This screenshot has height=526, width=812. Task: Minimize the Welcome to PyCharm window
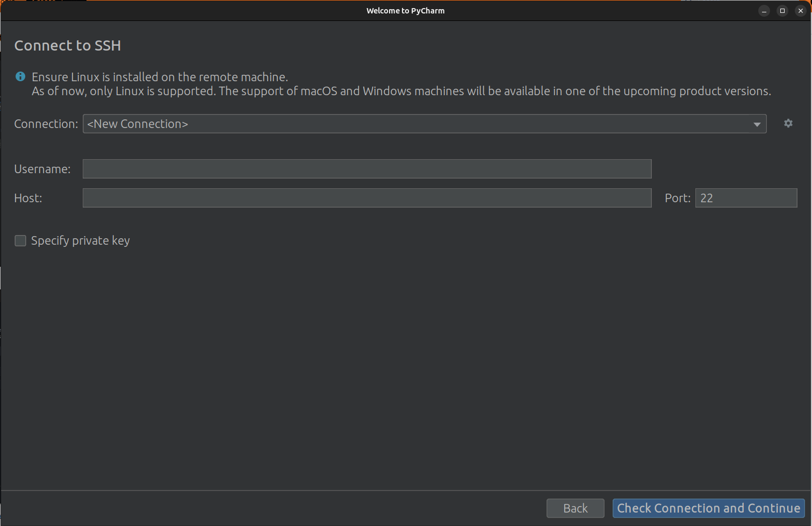[x=764, y=11]
